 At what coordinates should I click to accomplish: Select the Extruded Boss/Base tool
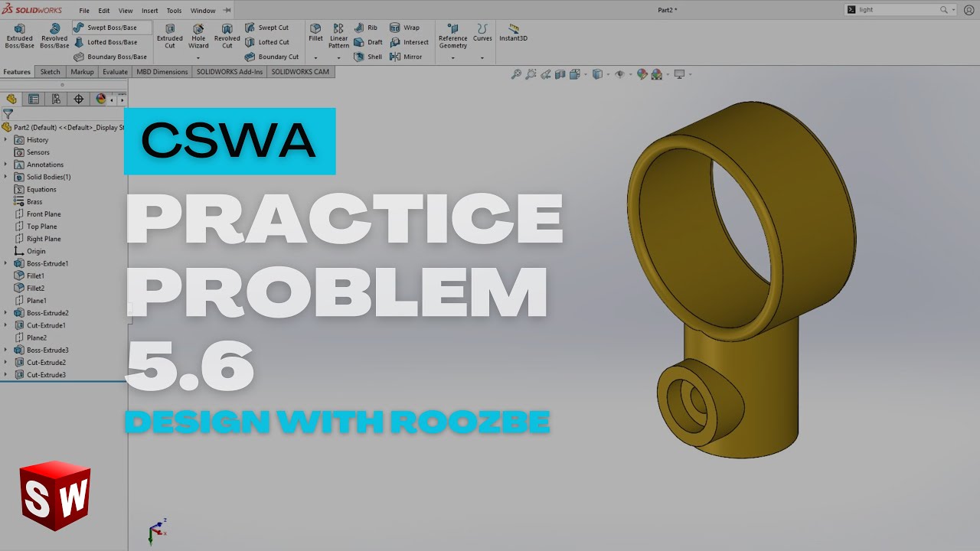coord(20,36)
